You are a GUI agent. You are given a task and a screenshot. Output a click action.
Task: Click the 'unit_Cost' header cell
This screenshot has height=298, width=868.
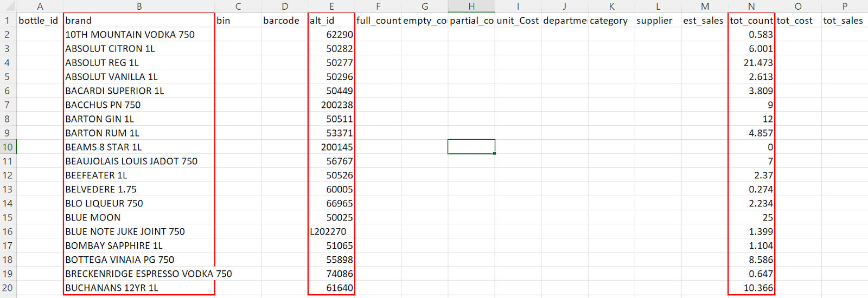(518, 20)
